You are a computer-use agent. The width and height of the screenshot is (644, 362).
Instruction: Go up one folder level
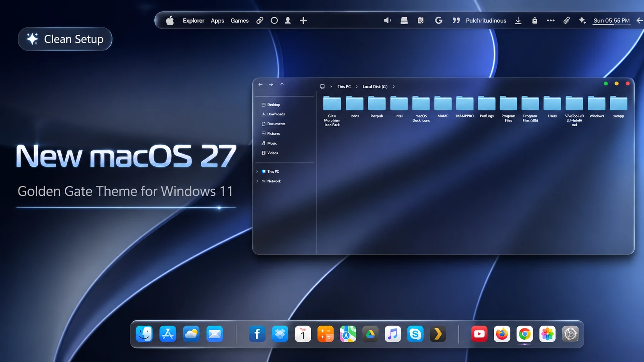(x=282, y=84)
